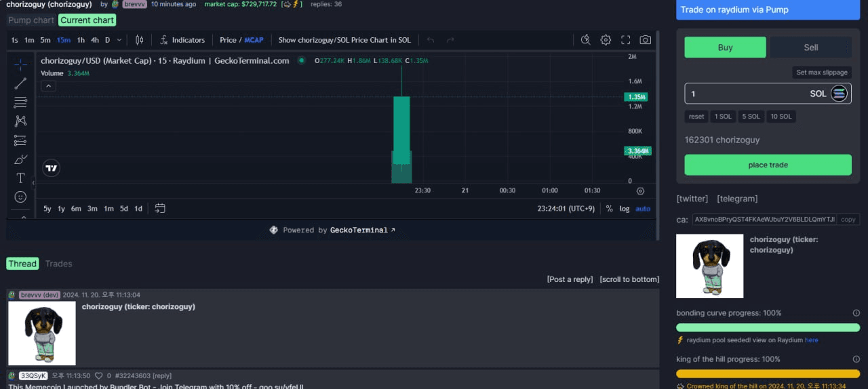This screenshot has width=868, height=389.
Task: Choose the 5 SOL preset
Action: pos(751,117)
